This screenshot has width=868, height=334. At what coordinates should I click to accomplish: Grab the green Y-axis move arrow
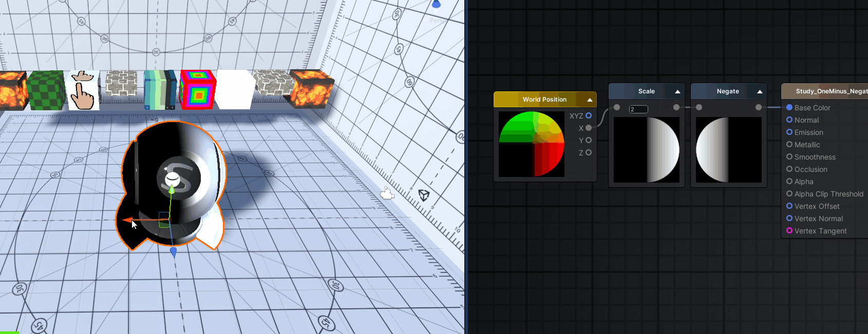pyautogui.click(x=172, y=189)
